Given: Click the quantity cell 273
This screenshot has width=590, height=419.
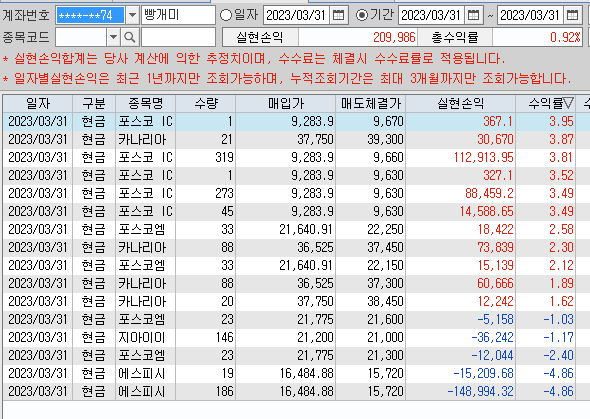Looking at the screenshot, I should (x=205, y=194).
